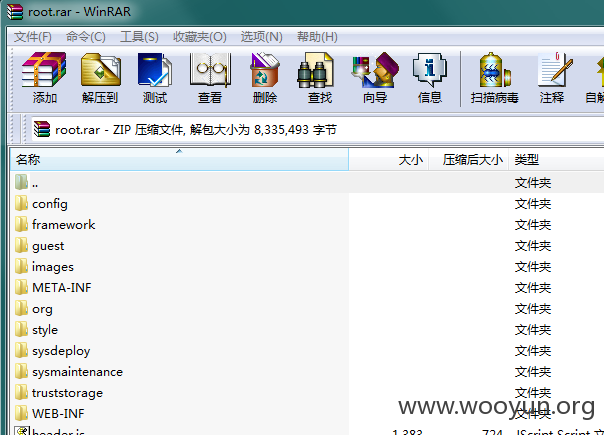Sort by Name (名称) column header
The height and width of the screenshot is (435, 604).
coord(179,159)
